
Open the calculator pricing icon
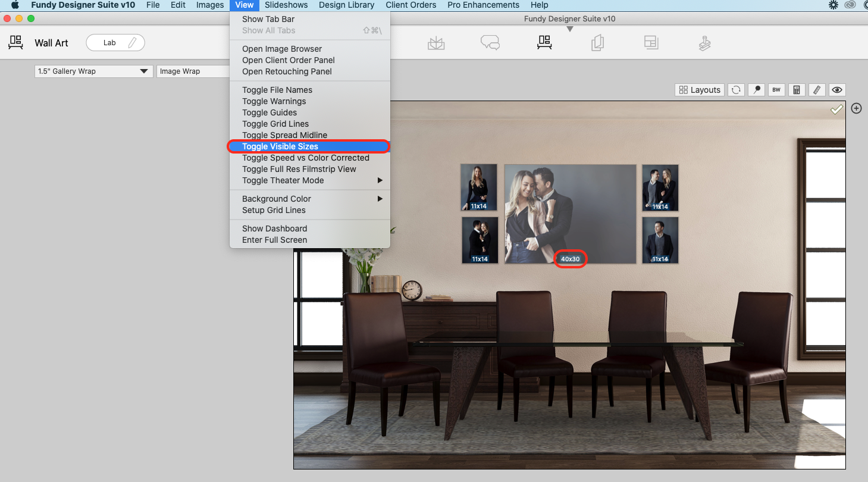pos(797,90)
